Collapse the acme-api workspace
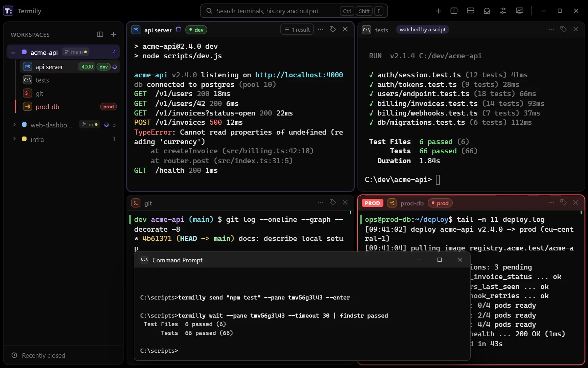 pyautogui.click(x=13, y=52)
